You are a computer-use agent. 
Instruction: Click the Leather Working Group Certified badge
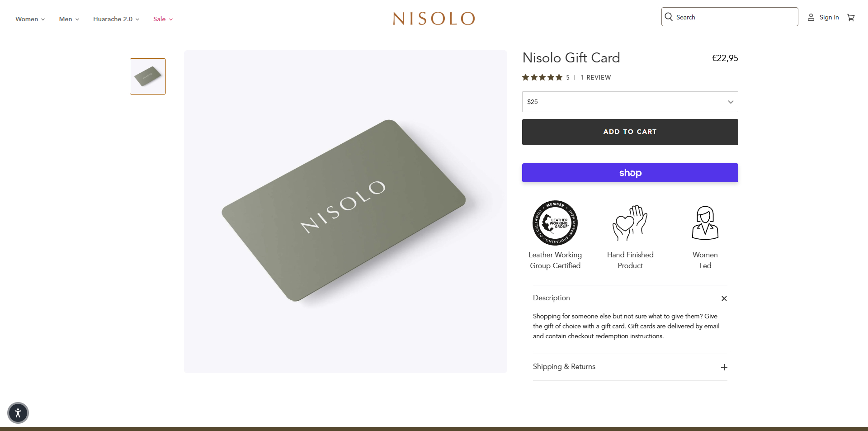coord(555,223)
